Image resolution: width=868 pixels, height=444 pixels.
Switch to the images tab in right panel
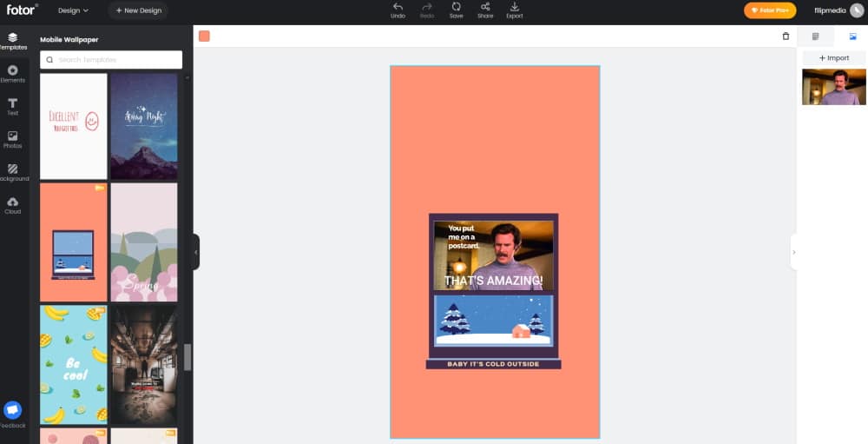852,36
